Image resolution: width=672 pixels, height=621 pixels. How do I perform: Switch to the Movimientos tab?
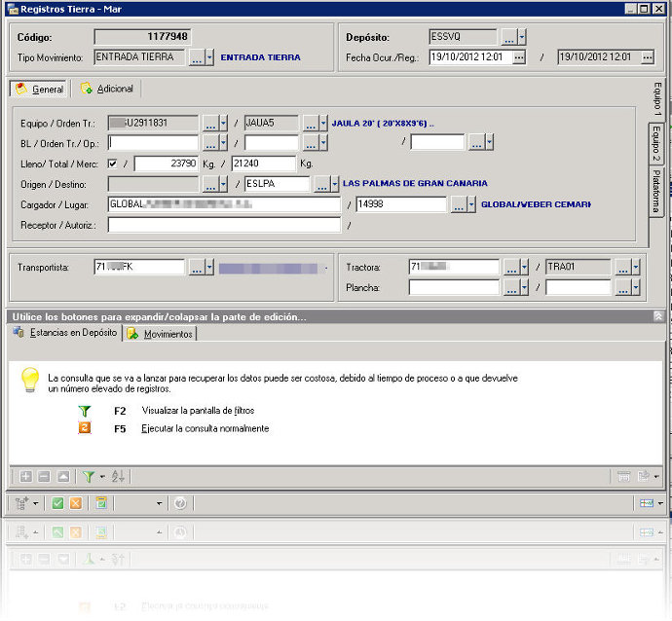pos(161,334)
